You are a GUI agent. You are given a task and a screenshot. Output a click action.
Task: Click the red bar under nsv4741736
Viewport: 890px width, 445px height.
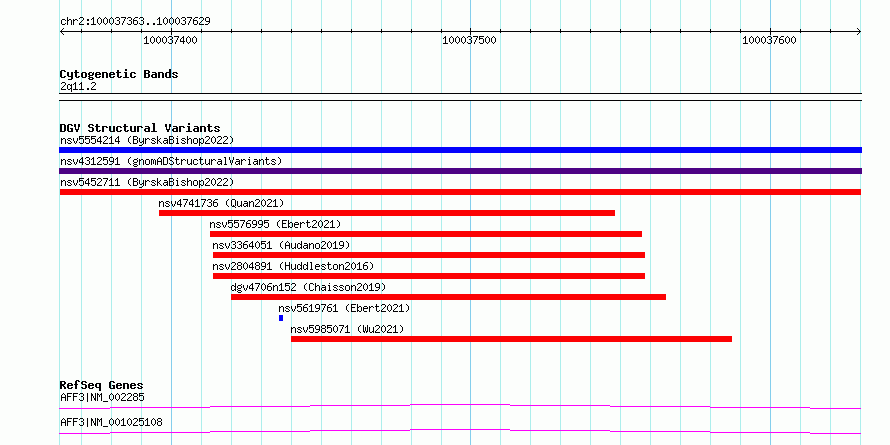(x=387, y=213)
